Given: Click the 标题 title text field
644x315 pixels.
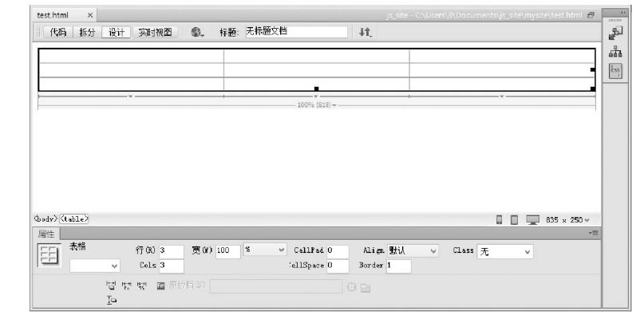Looking at the screenshot, I should [x=296, y=32].
